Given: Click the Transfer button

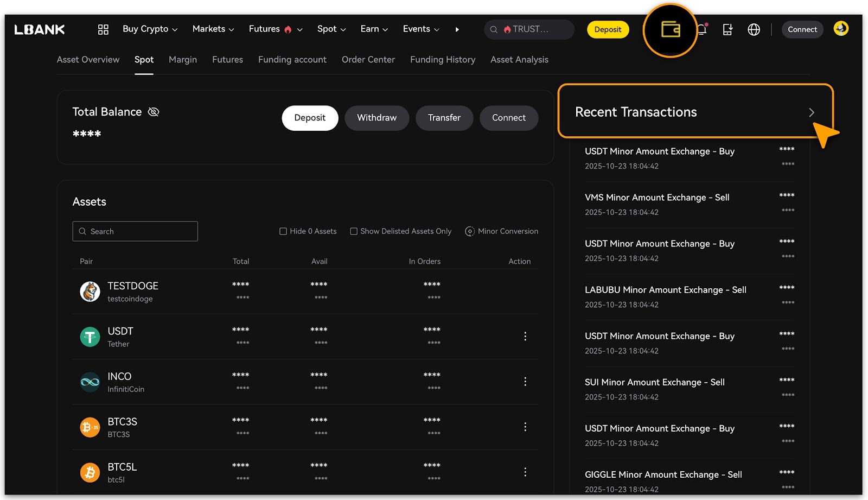Looking at the screenshot, I should pos(444,118).
